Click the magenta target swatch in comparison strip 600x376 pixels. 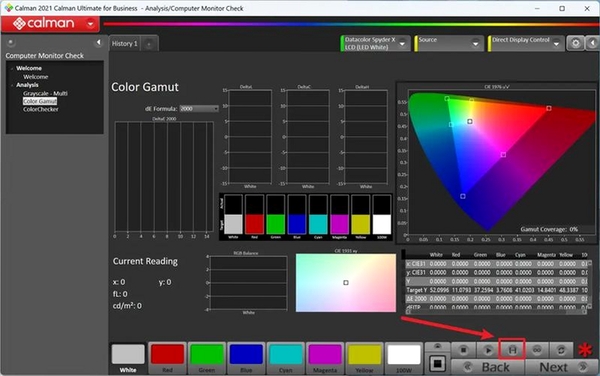[x=339, y=224]
